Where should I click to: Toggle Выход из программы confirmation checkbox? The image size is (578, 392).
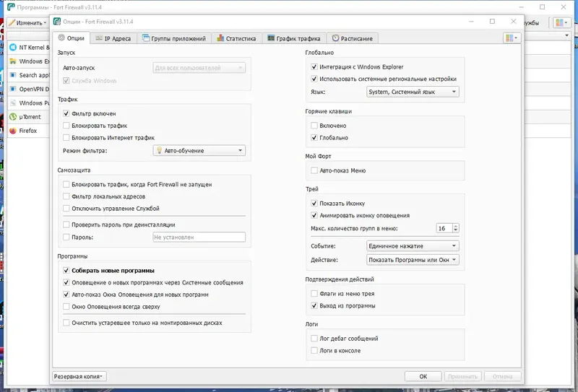(x=314, y=306)
